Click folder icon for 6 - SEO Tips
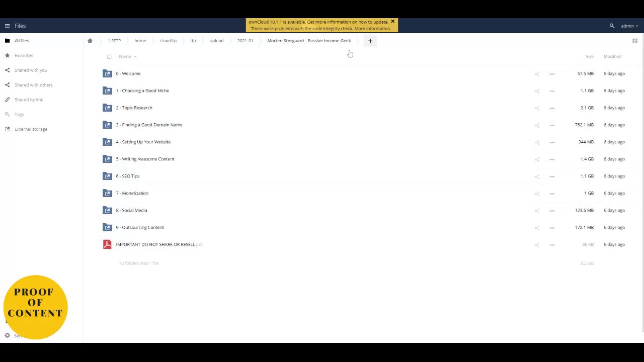644x362 pixels. pos(107,176)
